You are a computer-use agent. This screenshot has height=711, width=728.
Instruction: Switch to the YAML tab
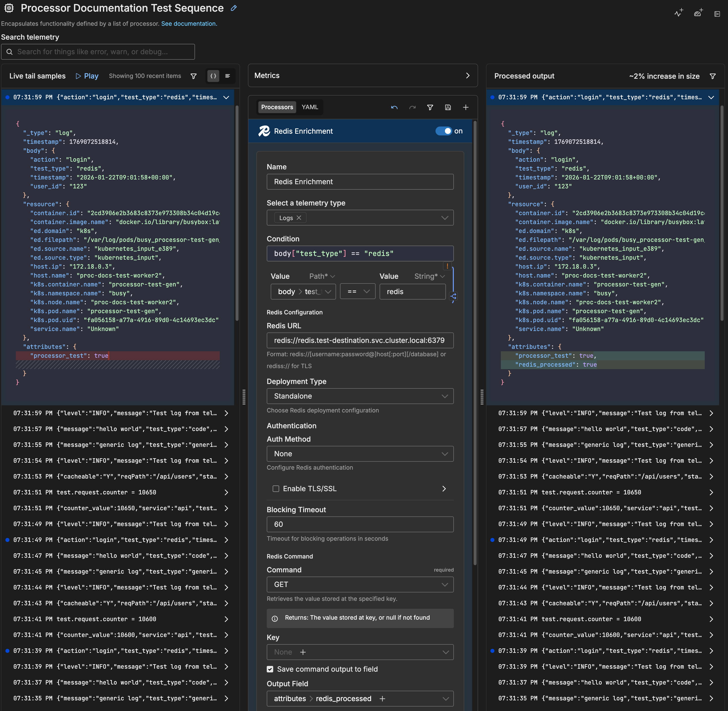(x=310, y=107)
